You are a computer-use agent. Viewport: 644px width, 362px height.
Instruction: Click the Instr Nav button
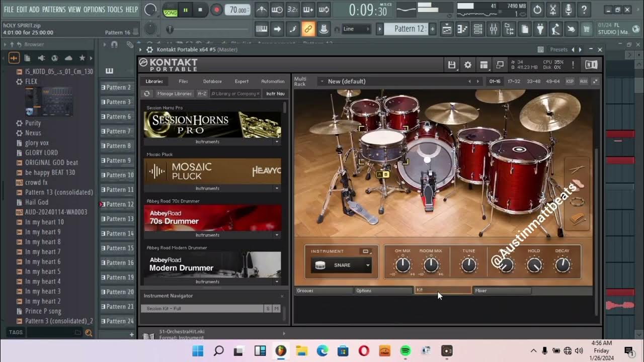[x=275, y=94]
